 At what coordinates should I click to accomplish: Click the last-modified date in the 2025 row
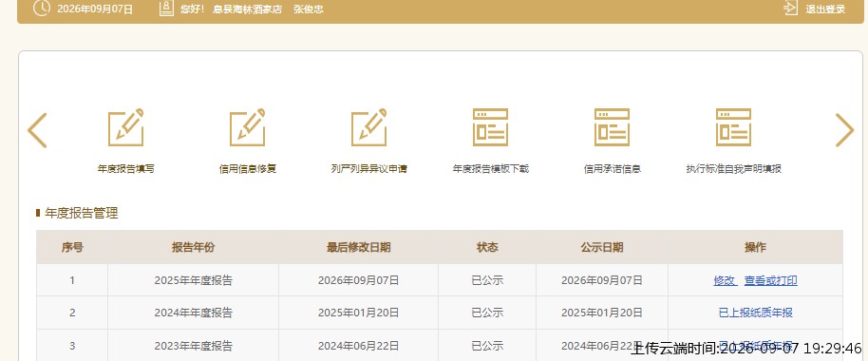358,280
